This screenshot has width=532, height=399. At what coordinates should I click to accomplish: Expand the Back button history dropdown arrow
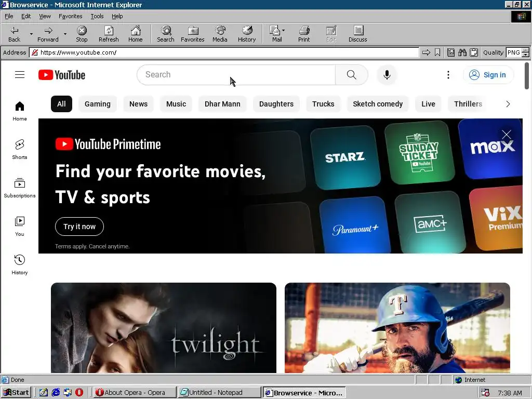pos(31,34)
